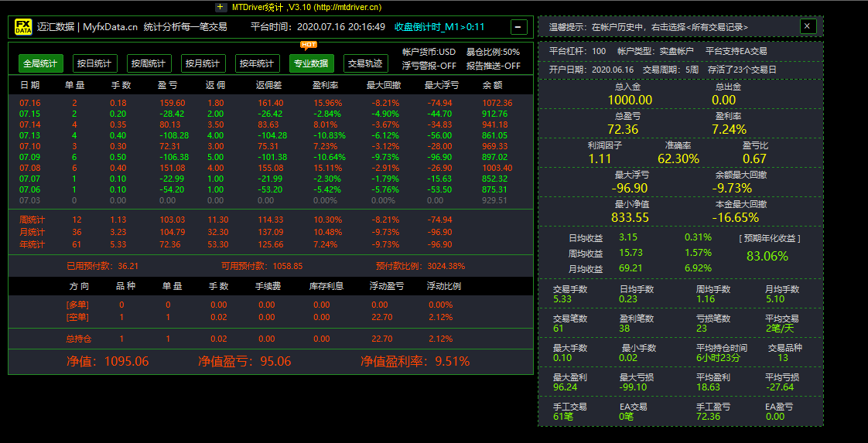Click 总盈亏 72.36 value in right panel
Screen dimensions: 868x443
pyautogui.click(x=623, y=129)
